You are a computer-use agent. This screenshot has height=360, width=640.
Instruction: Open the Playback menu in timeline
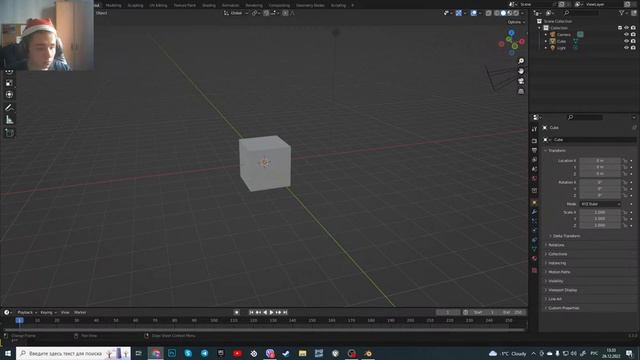pyautogui.click(x=27, y=312)
